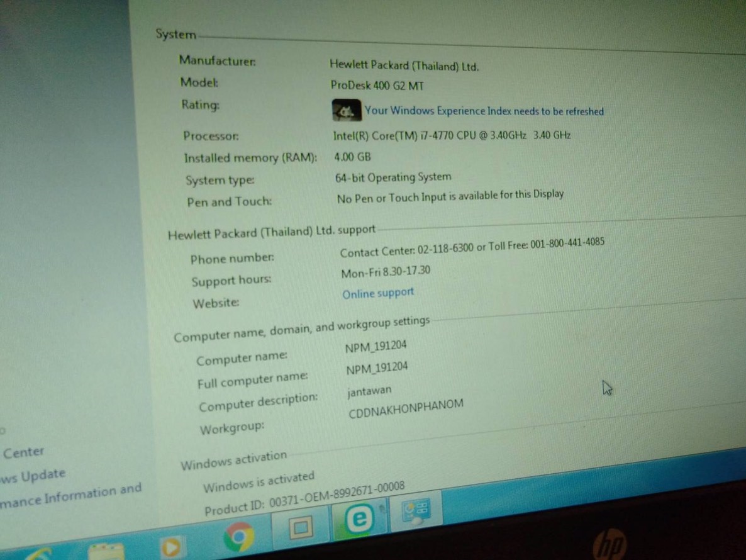Click the 'Rating:' label
The width and height of the screenshot is (746, 560).
click(200, 104)
